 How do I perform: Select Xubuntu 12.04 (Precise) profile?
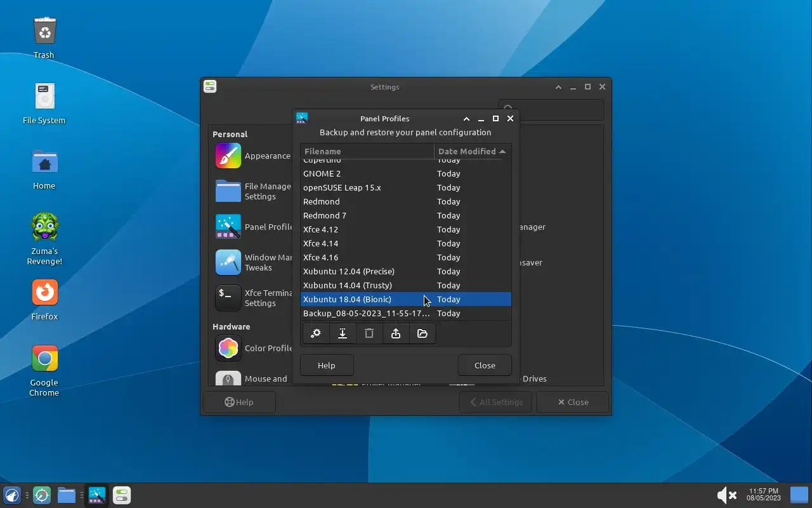pos(406,271)
